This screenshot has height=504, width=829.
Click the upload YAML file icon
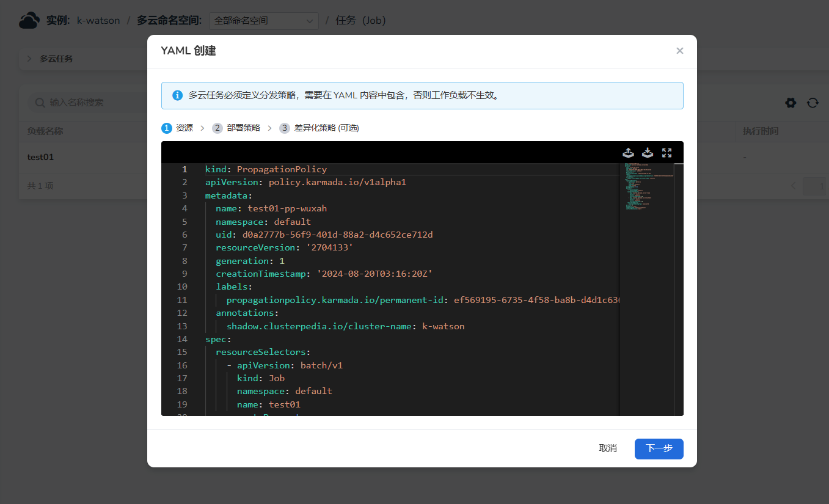tap(628, 153)
